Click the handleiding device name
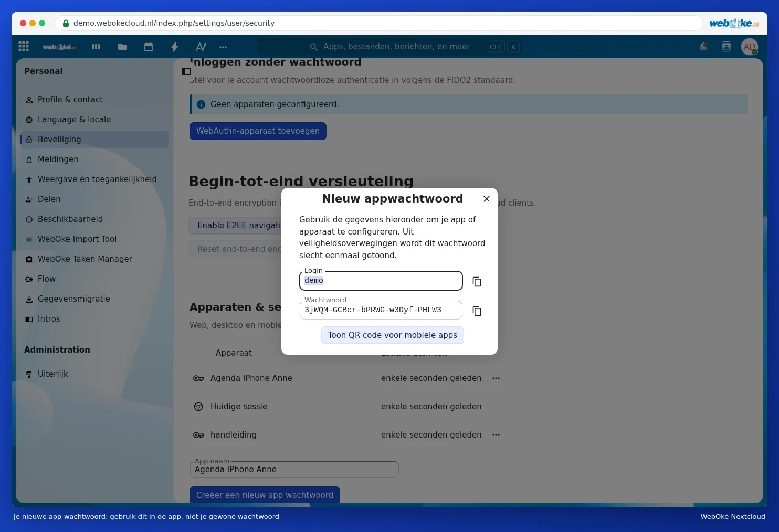Image resolution: width=779 pixels, height=532 pixels. tap(234, 435)
